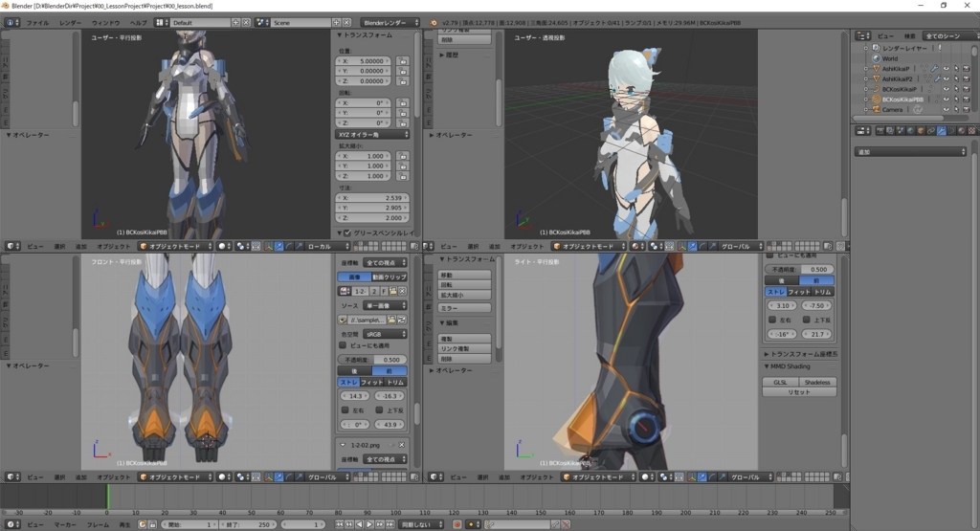980x531 pixels.
Task: Adjust the 不透明度 0.500 slider in bottom-left panel
Action: tap(372, 360)
